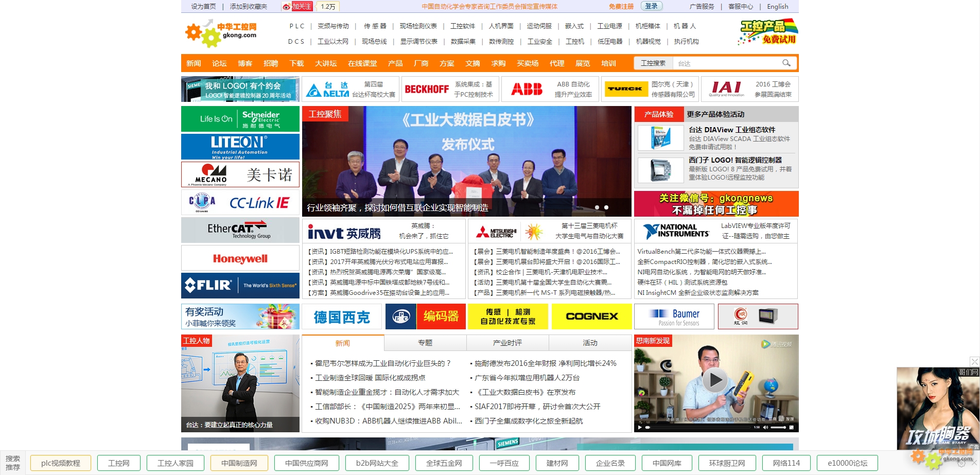Open the Delta 台达 logo banner

327,89
